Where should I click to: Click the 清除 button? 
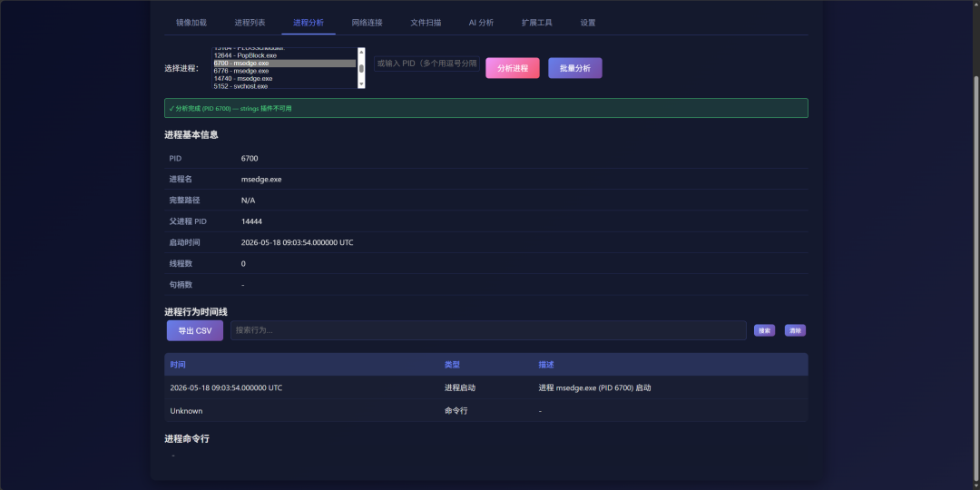(795, 330)
